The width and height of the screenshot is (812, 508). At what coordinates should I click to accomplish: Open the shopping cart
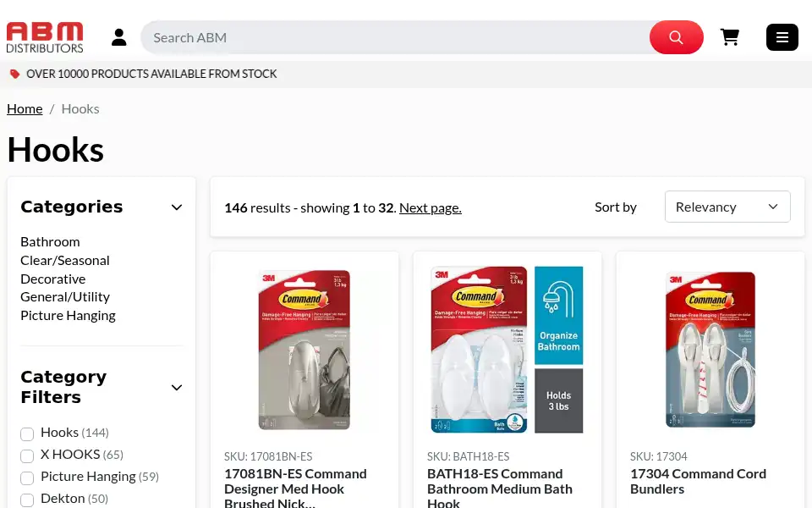tap(730, 37)
